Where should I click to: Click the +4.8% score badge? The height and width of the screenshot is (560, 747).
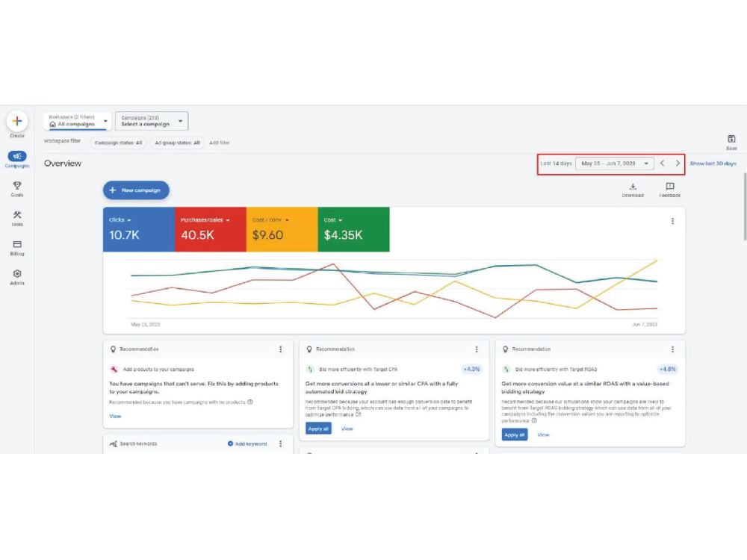[x=667, y=369]
